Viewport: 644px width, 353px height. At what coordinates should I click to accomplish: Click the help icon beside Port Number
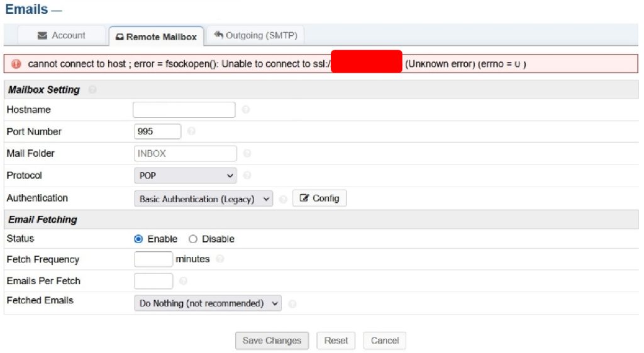coord(191,131)
